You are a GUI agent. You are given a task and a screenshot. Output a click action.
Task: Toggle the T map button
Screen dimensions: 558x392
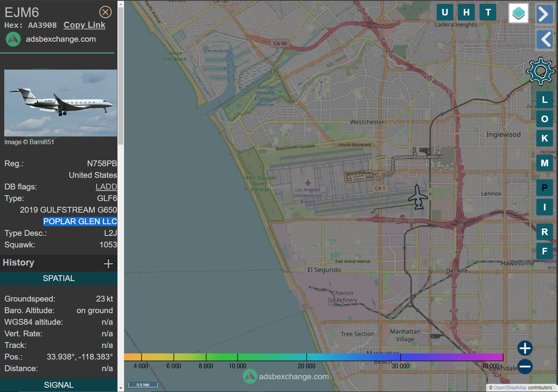click(x=488, y=12)
